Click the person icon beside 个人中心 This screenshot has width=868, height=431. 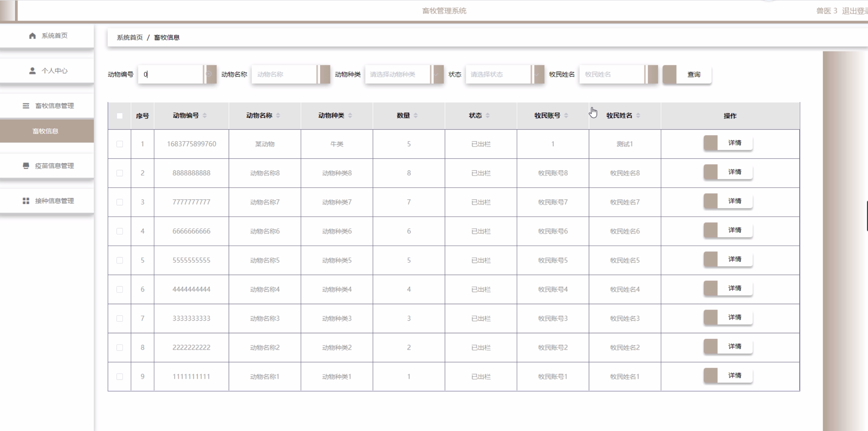(32, 71)
